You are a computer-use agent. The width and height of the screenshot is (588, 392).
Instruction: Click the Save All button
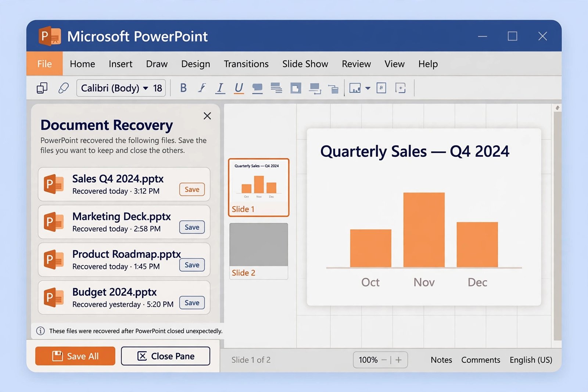tap(75, 356)
